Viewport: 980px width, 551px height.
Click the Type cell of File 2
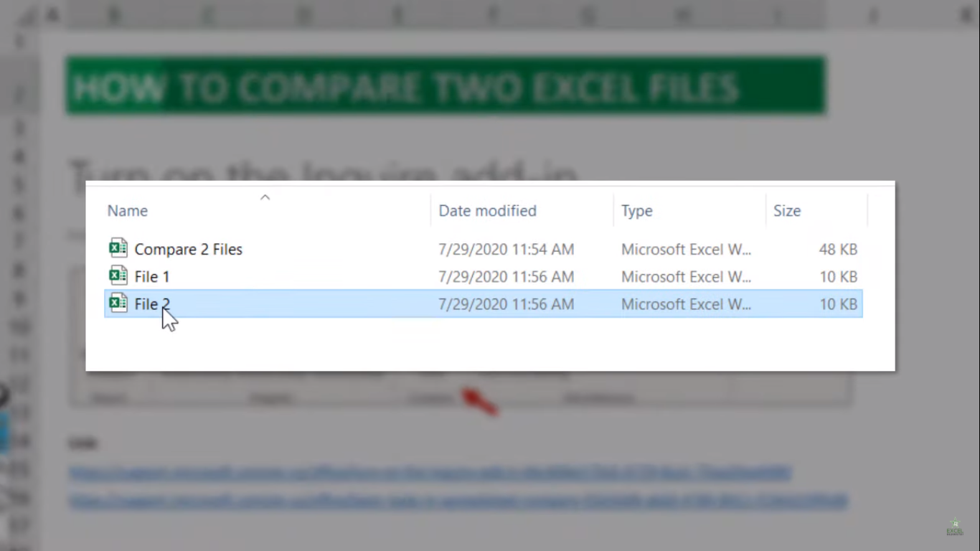686,303
